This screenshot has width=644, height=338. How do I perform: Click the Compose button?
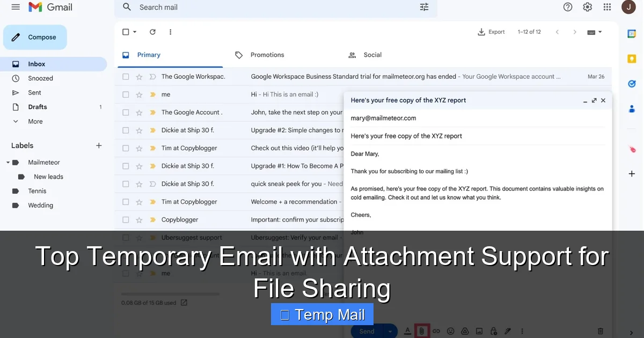pos(34,37)
